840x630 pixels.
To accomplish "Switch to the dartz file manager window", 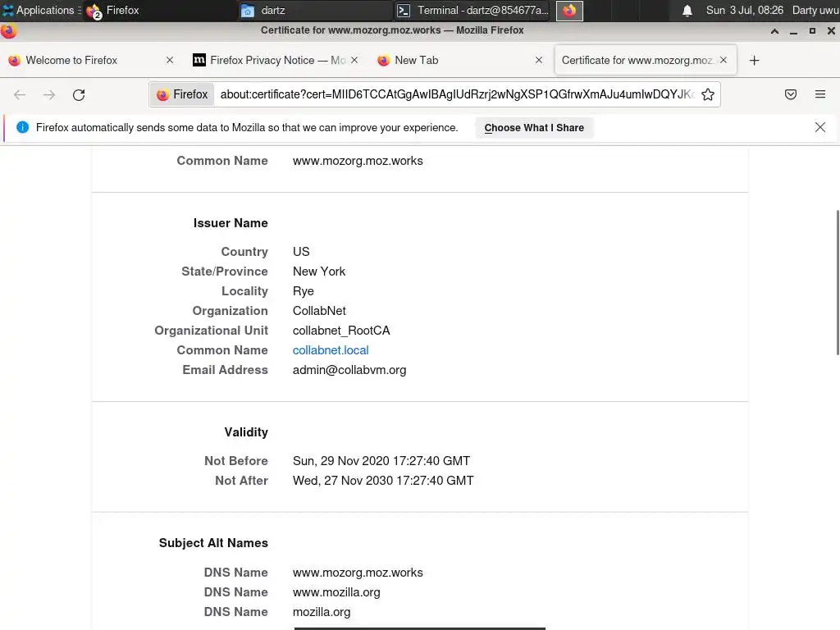I will pyautogui.click(x=314, y=10).
